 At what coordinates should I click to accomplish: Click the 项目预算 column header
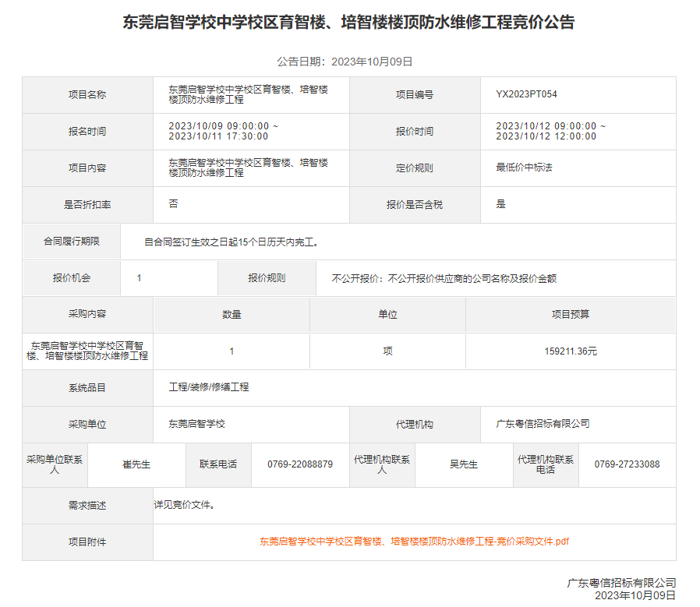click(571, 314)
